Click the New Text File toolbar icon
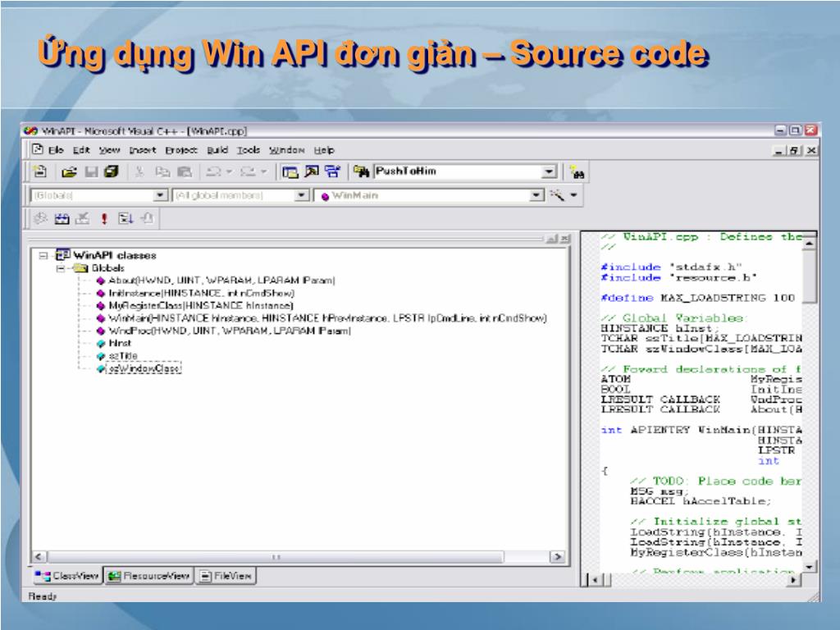This screenshot has width=840, height=630. coord(40,171)
